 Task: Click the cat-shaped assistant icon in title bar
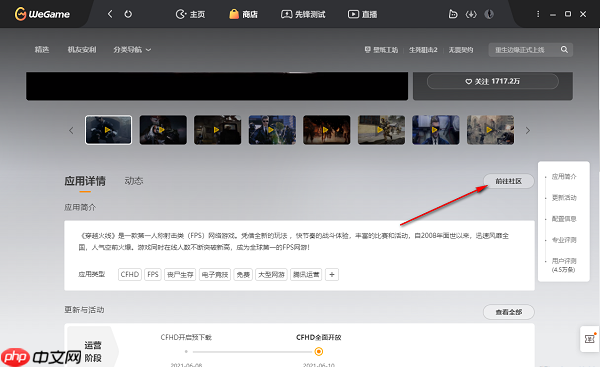click(453, 14)
